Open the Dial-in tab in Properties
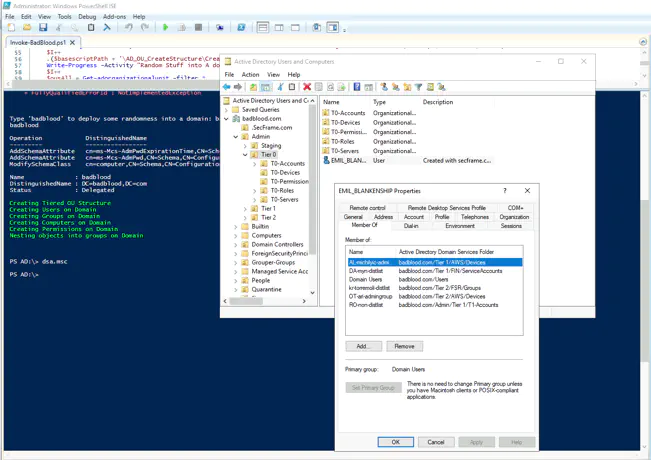This screenshot has width=651, height=460. pos(411,226)
